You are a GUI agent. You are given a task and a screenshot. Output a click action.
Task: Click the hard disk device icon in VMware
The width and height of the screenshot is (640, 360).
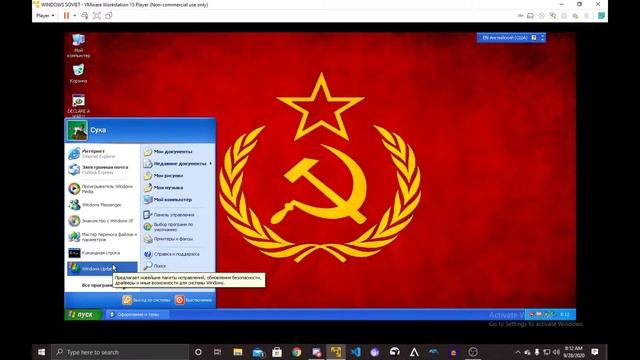(x=530, y=16)
